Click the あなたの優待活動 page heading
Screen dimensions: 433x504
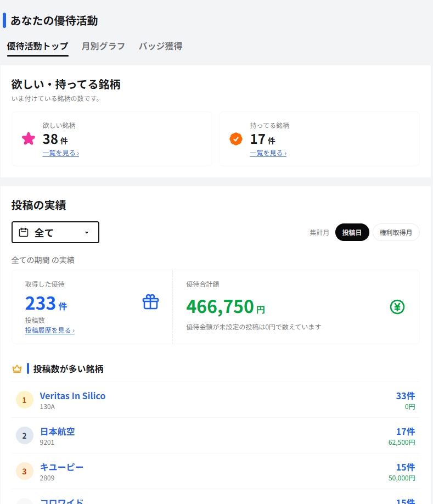point(54,20)
